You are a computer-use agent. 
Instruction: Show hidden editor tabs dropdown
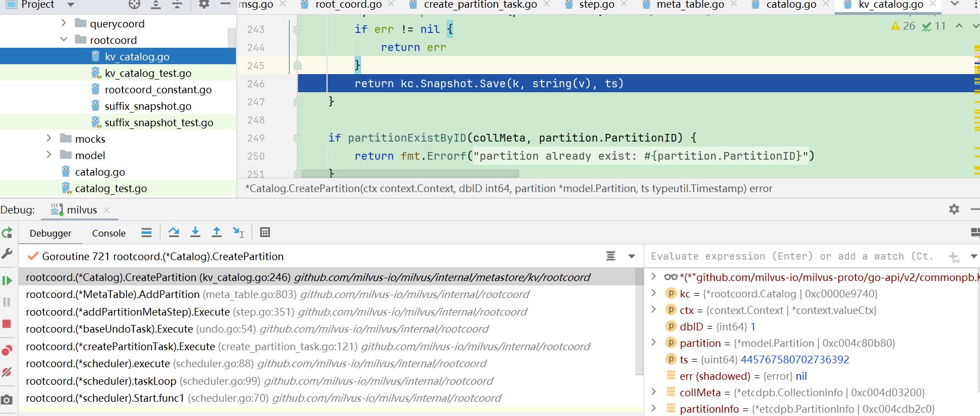(955, 4)
